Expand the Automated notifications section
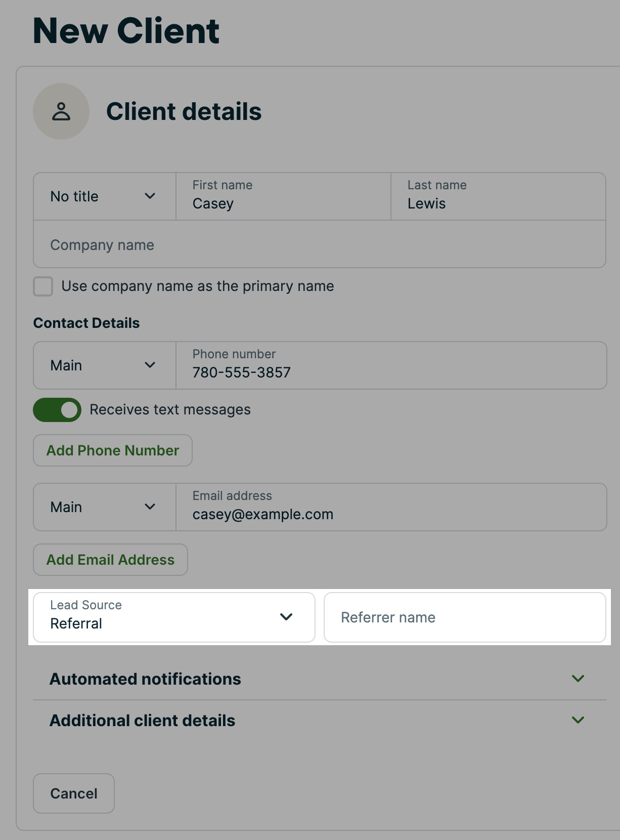The image size is (620, 840). coord(146,679)
